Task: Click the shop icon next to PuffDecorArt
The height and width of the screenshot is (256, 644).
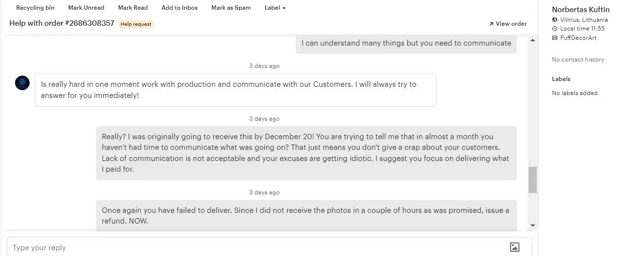Action: point(555,38)
